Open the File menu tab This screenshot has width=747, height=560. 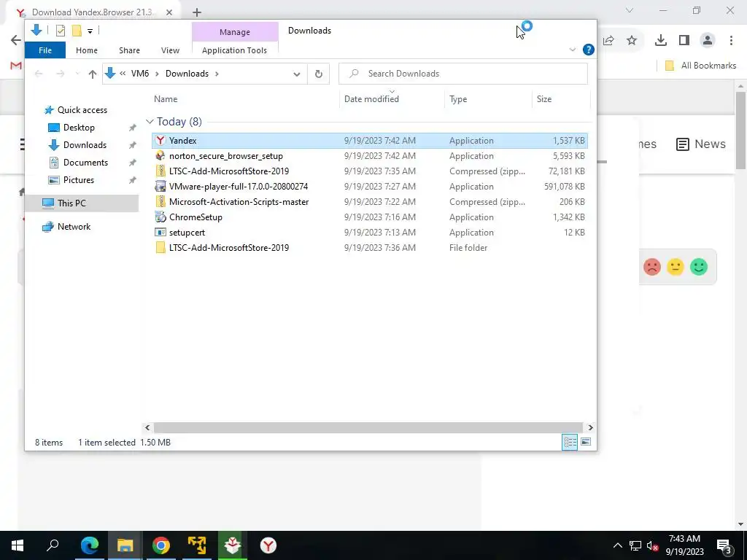pos(45,50)
